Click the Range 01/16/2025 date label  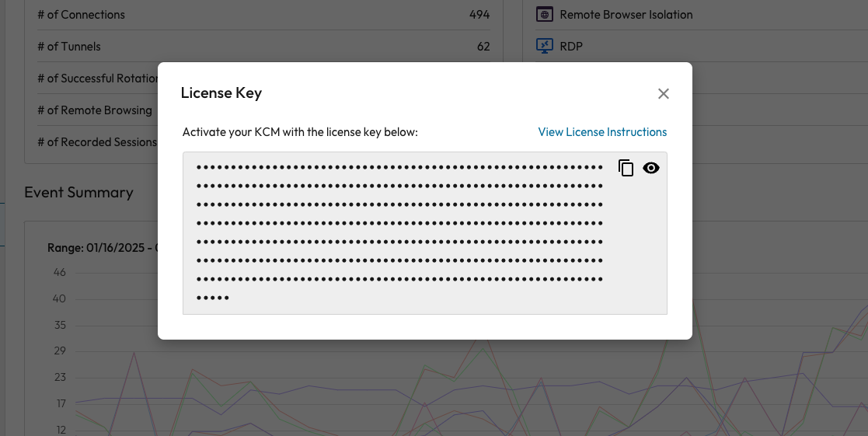pyautogui.click(x=103, y=248)
